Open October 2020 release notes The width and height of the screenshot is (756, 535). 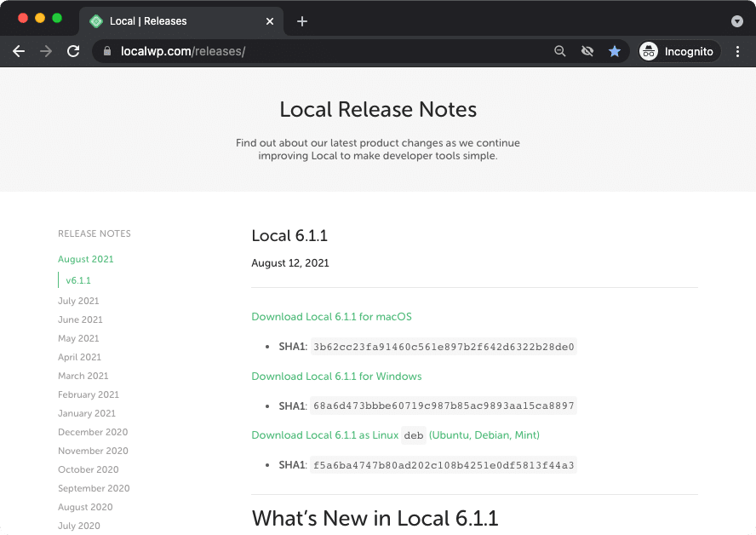[89, 470]
